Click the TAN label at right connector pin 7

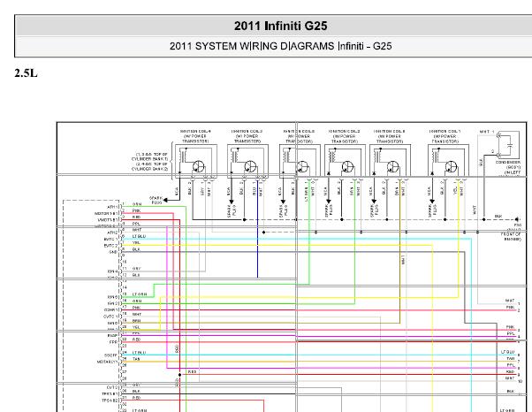(x=511, y=358)
